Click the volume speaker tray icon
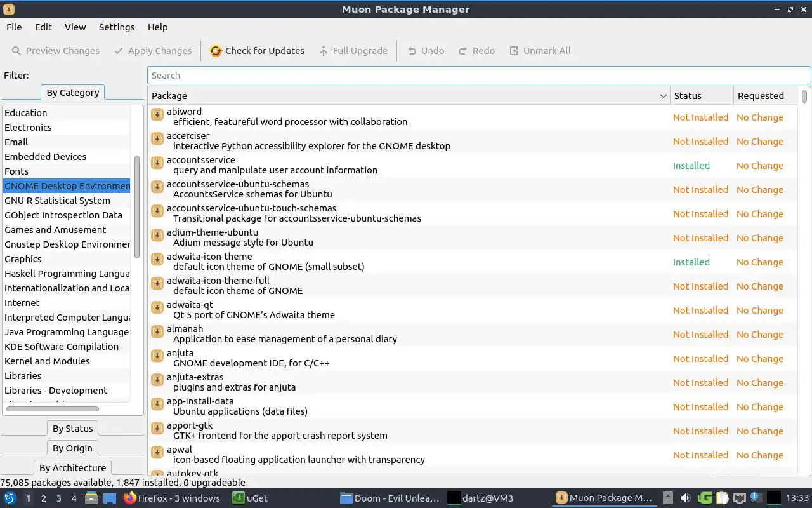 686,498
